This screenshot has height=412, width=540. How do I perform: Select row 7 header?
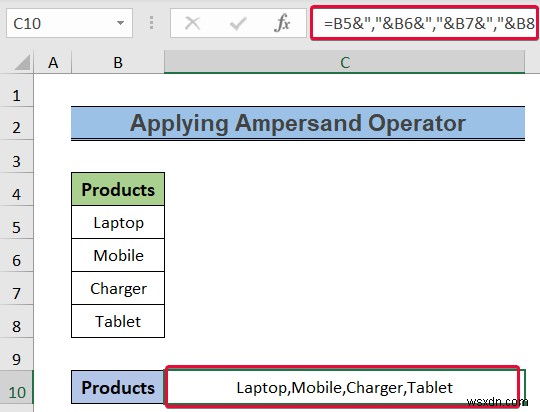(x=17, y=289)
